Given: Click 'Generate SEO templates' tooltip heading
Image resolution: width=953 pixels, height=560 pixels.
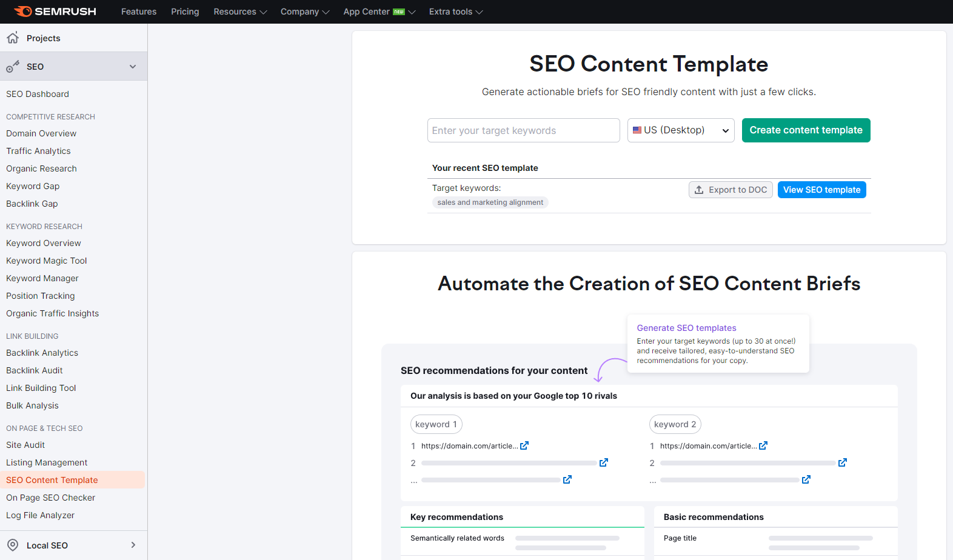Looking at the screenshot, I should pyautogui.click(x=686, y=328).
